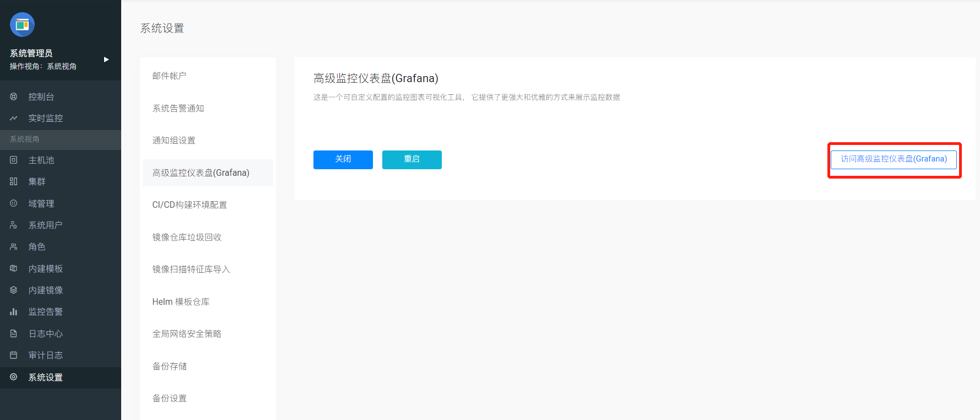Switch to 系统告警通知 settings tab
This screenshot has width=980, height=420.
point(178,109)
